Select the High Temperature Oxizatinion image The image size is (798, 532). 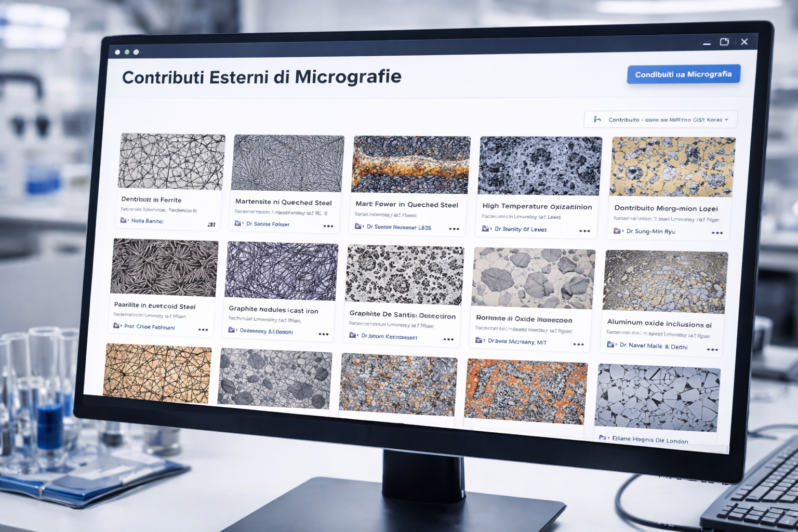[540, 166]
